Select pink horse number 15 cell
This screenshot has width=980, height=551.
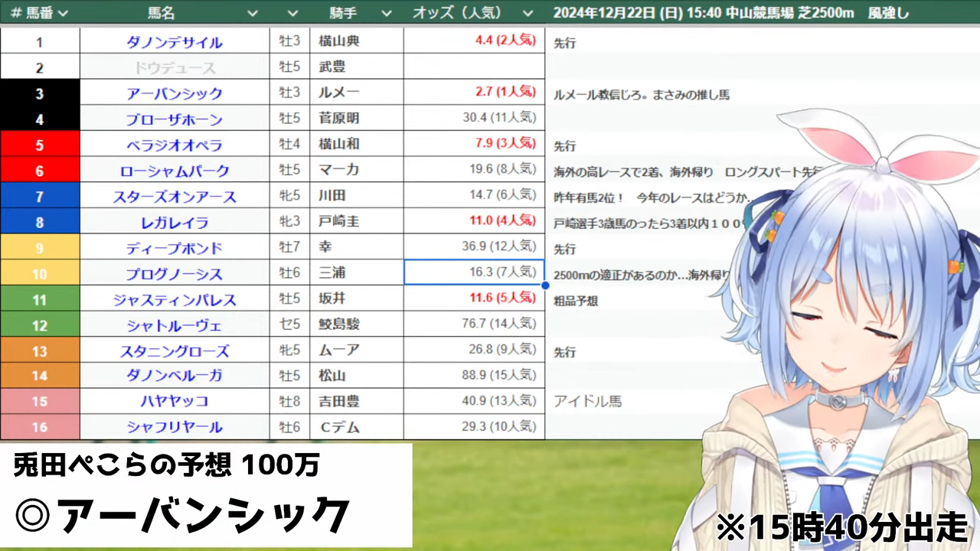[x=40, y=401]
